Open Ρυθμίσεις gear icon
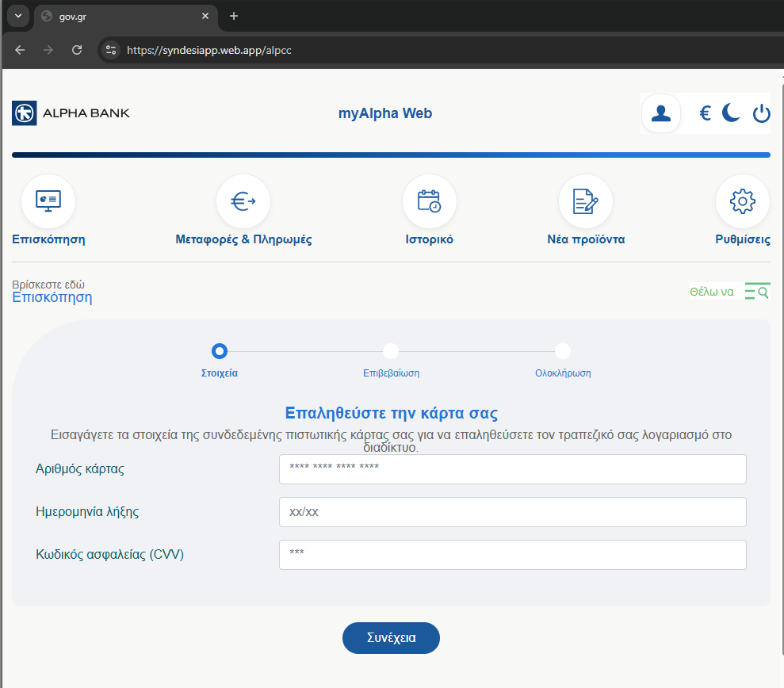This screenshot has width=784, height=688. [743, 201]
